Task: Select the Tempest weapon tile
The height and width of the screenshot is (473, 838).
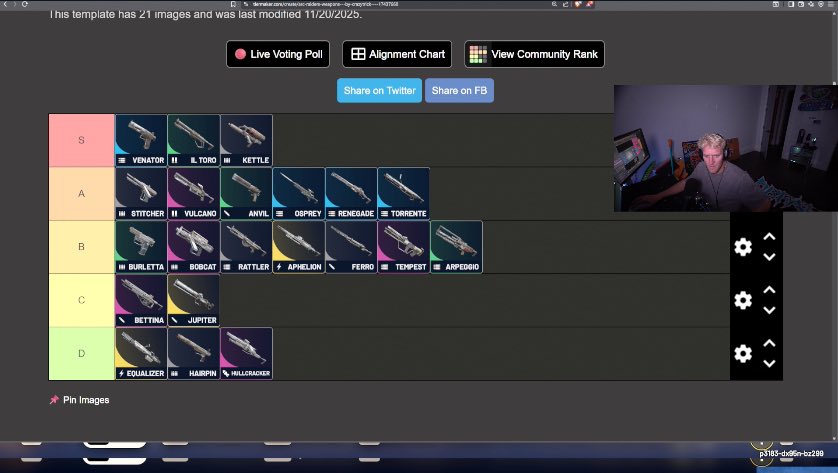Action: pos(404,247)
